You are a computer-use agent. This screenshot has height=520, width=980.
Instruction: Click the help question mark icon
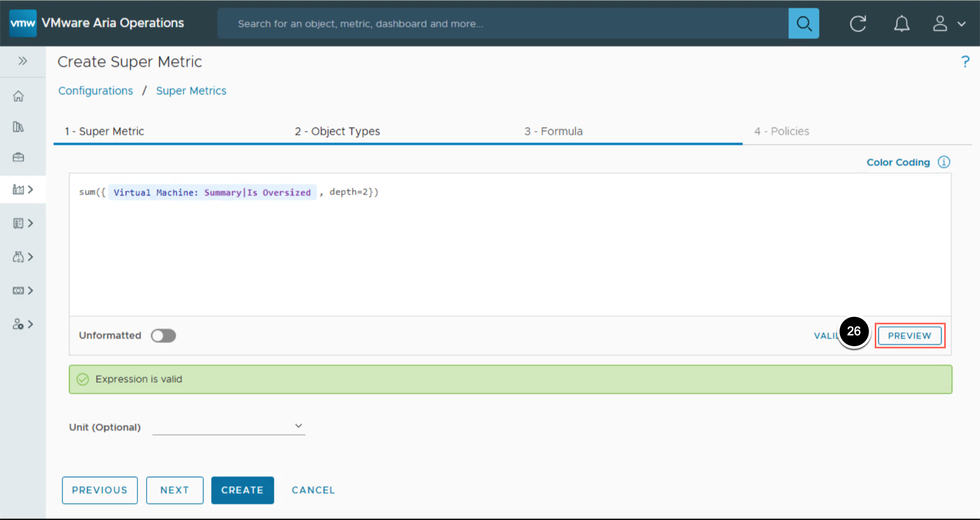965,62
